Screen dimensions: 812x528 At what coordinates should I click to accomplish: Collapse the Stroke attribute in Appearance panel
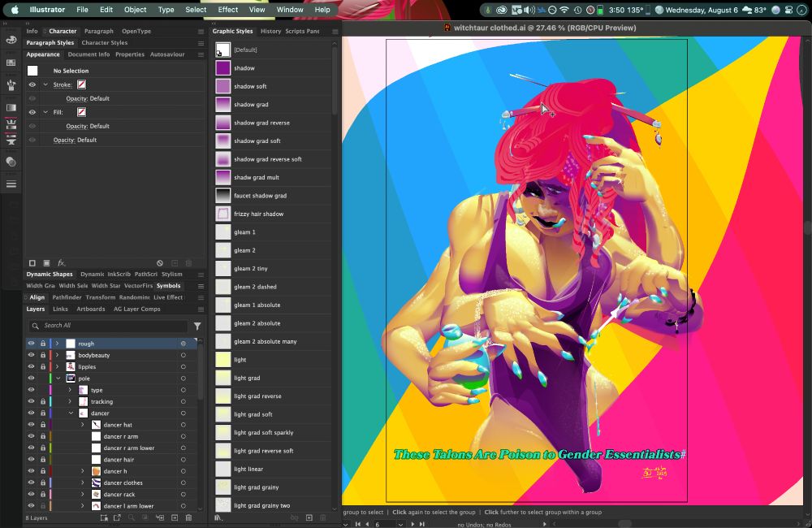(x=45, y=84)
